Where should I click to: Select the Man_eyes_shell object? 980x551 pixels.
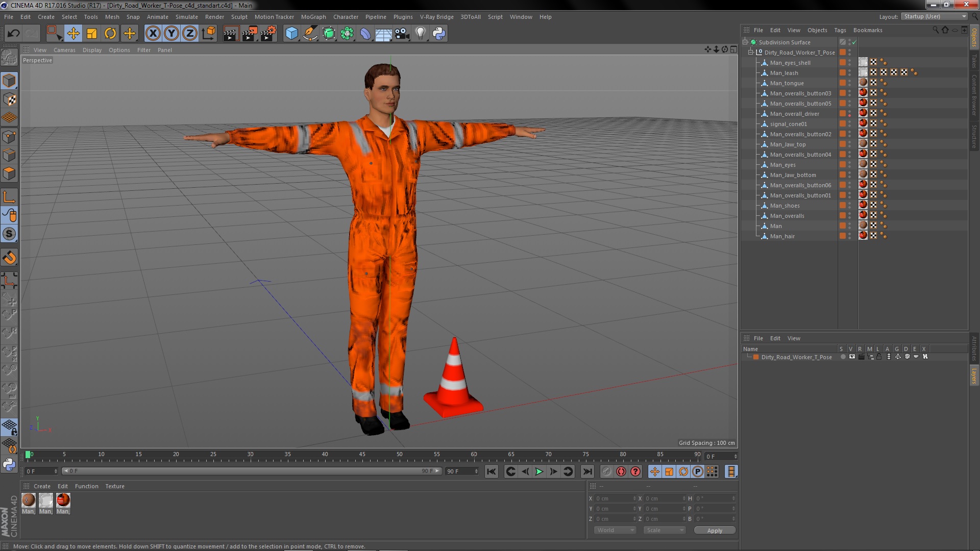(790, 63)
